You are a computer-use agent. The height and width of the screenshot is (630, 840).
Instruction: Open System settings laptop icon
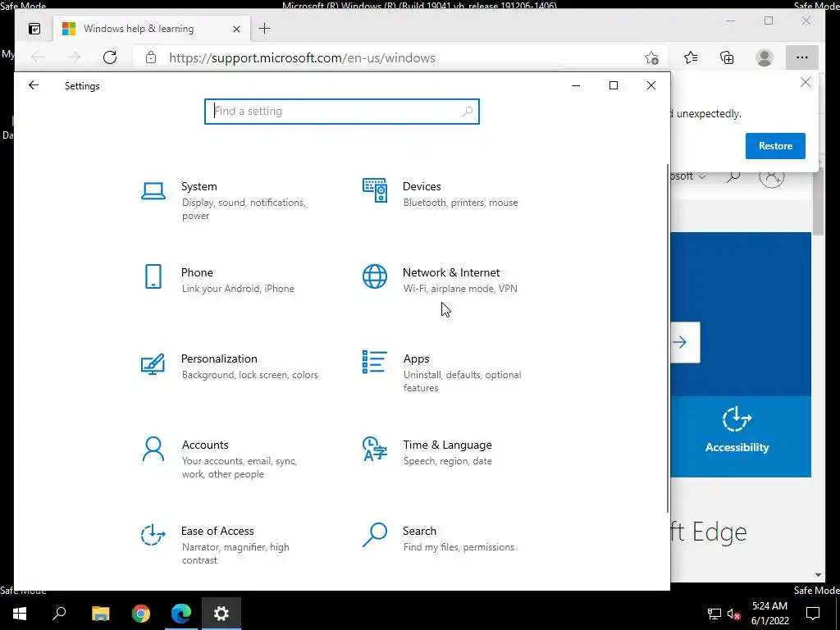(x=153, y=190)
